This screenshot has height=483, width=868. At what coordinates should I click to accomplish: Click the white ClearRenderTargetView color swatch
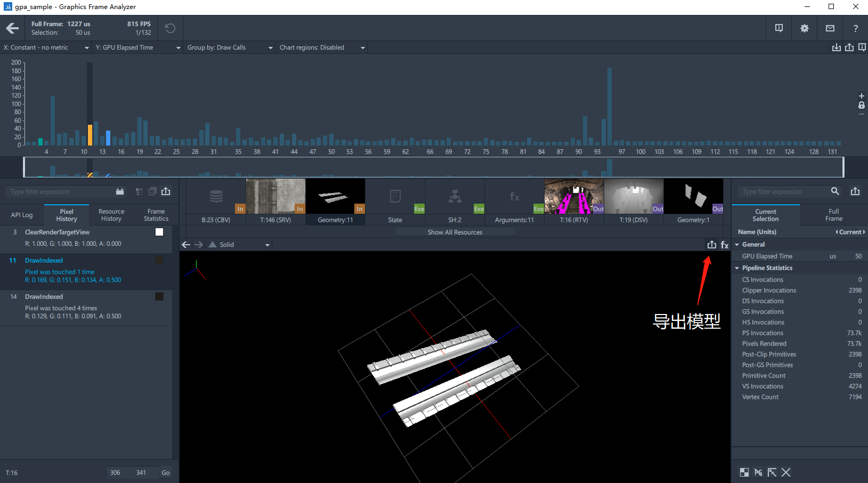point(159,232)
